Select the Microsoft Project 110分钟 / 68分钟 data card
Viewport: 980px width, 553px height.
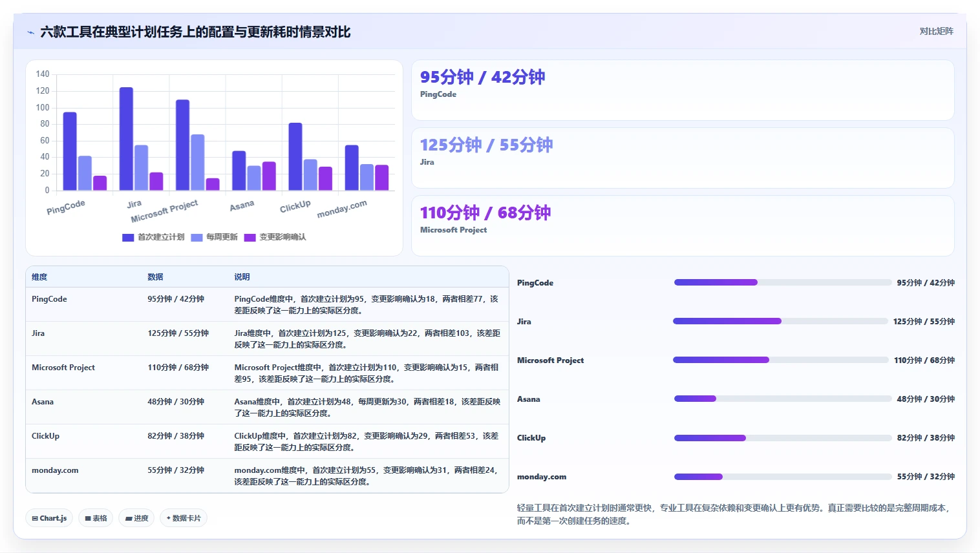click(x=683, y=225)
